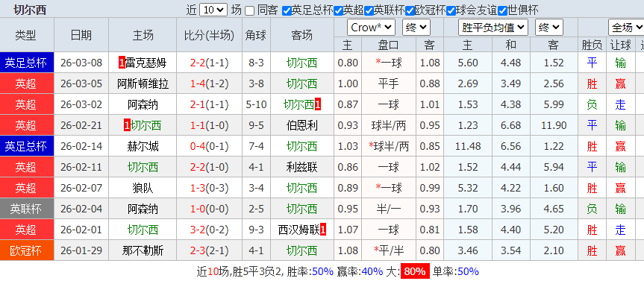The height and width of the screenshot is (281, 644).
Task: Click the 切尔西 team title
Action: click(x=30, y=10)
